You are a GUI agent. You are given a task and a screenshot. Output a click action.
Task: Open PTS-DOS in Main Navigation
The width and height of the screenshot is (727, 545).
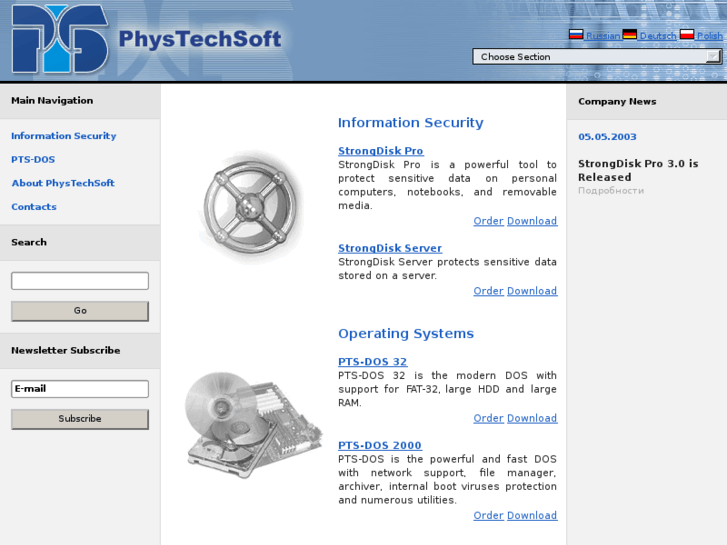click(33, 160)
